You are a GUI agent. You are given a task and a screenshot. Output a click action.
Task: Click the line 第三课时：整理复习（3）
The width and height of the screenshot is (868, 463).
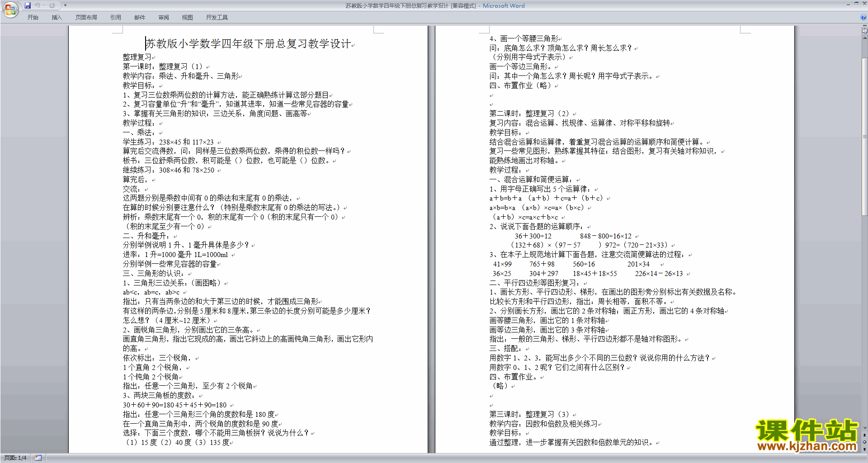(x=529, y=414)
